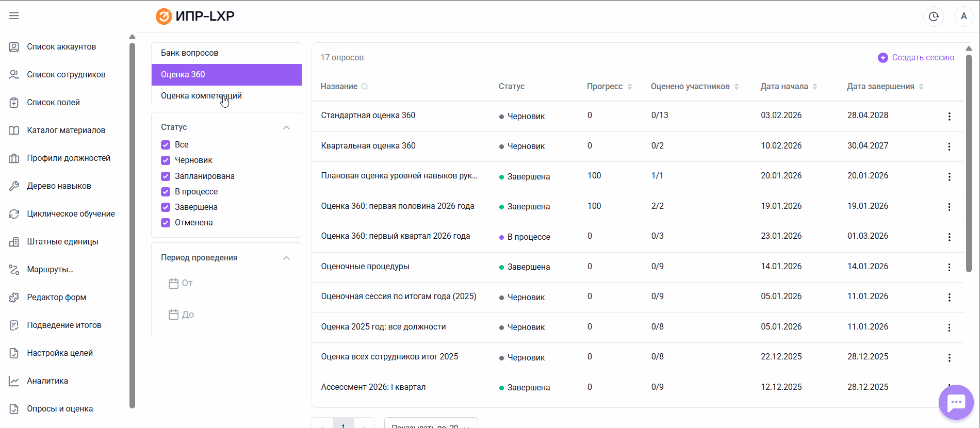Collapse the Статус filter section

(286, 127)
